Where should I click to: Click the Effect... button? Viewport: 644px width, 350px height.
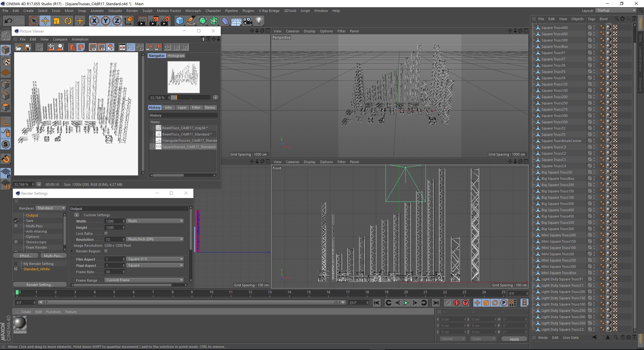(26, 256)
